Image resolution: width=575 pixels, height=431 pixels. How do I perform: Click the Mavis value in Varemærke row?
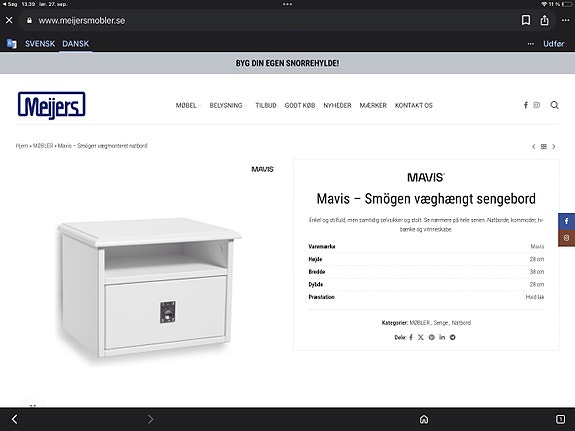537,246
